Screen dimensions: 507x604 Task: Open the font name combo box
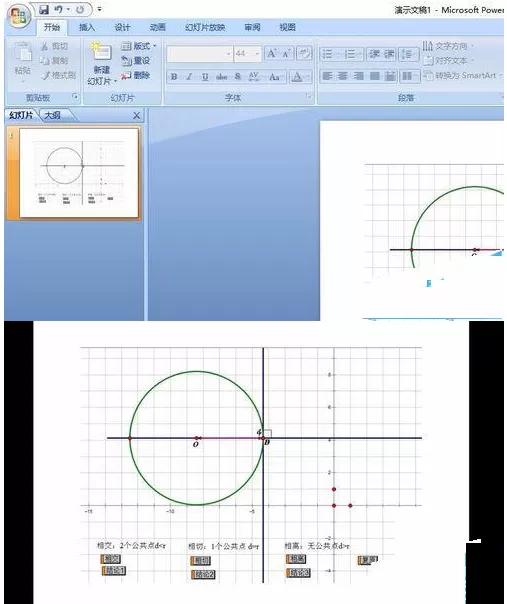tap(200, 54)
